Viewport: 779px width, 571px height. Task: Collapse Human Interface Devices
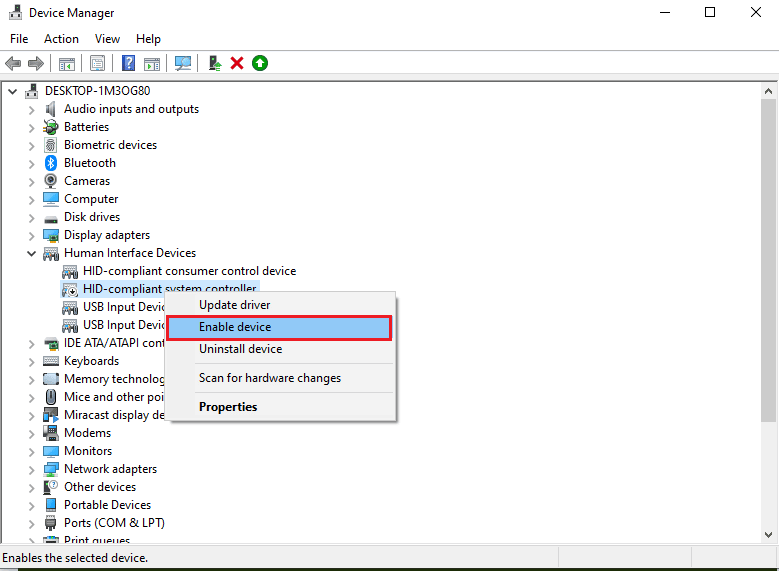coord(32,253)
